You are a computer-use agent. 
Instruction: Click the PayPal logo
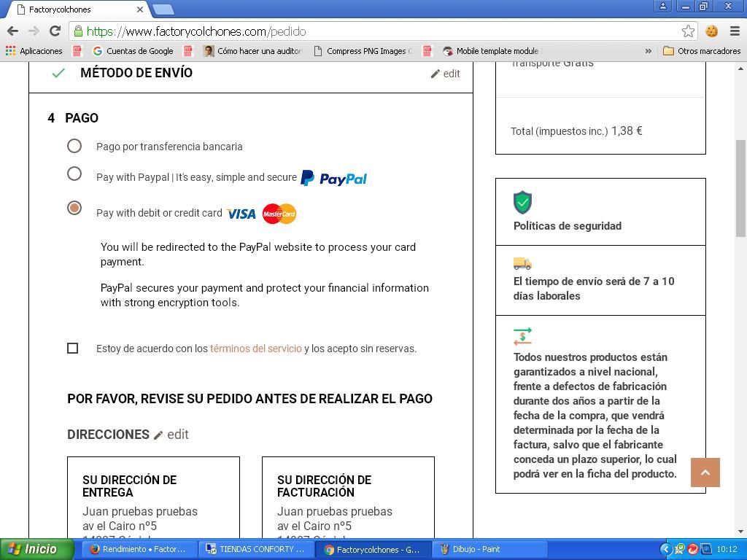(x=334, y=178)
